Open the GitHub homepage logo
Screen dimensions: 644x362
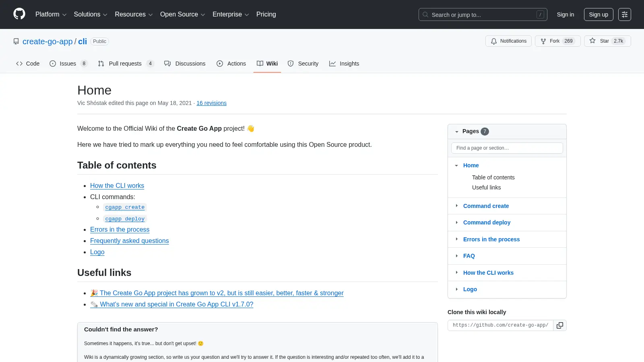[x=19, y=14]
